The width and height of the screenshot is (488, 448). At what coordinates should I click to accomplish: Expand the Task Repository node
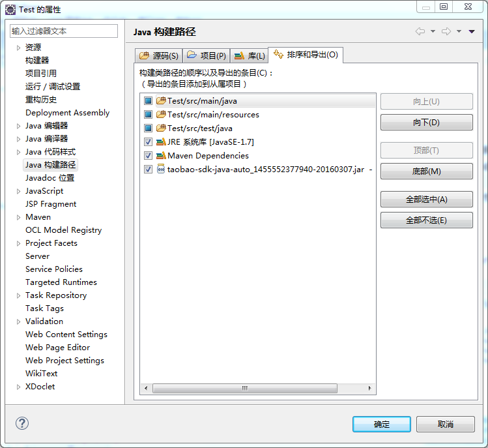(x=18, y=295)
